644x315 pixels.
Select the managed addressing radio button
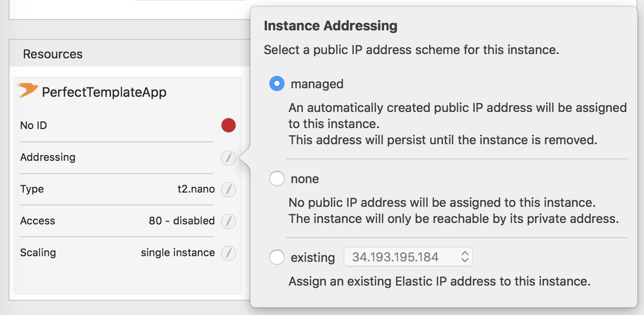coord(277,84)
